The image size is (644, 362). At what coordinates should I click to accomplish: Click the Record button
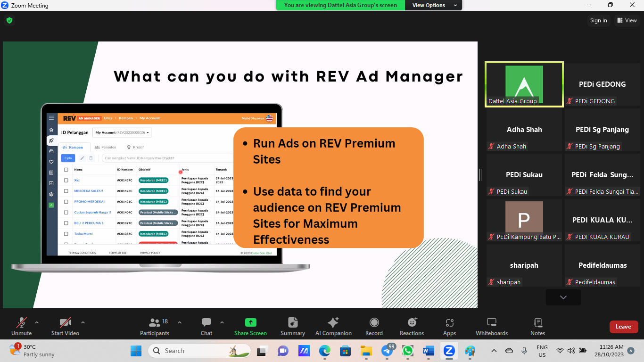click(374, 327)
